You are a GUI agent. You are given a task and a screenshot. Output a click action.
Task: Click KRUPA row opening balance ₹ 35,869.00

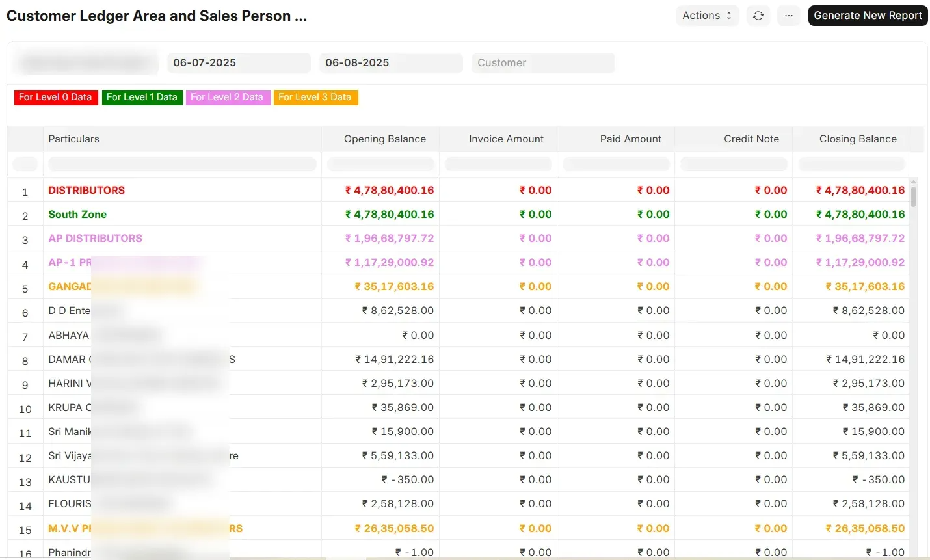[x=403, y=408]
